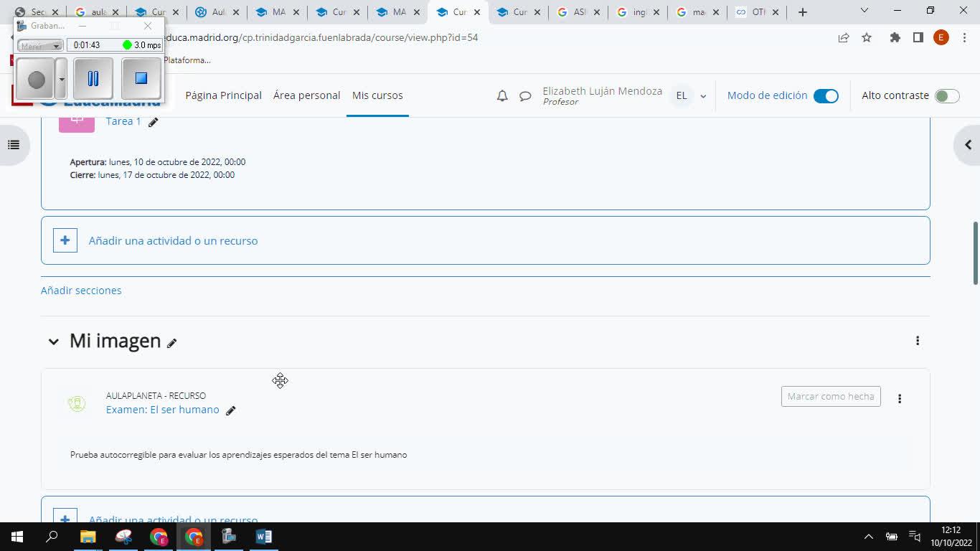Open the Examen: El ser humano link
This screenshot has width=980, height=551.
pos(163,410)
